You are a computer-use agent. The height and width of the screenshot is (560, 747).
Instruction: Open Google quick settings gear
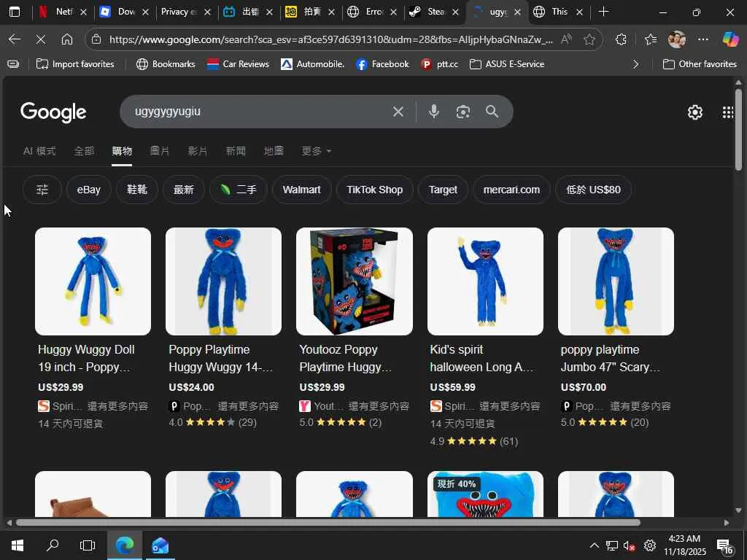click(695, 112)
